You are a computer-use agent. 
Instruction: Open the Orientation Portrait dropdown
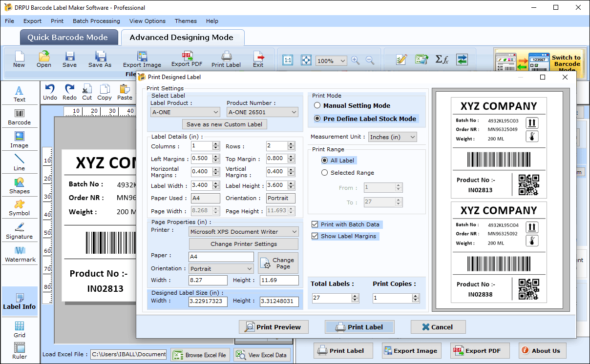coord(221,269)
